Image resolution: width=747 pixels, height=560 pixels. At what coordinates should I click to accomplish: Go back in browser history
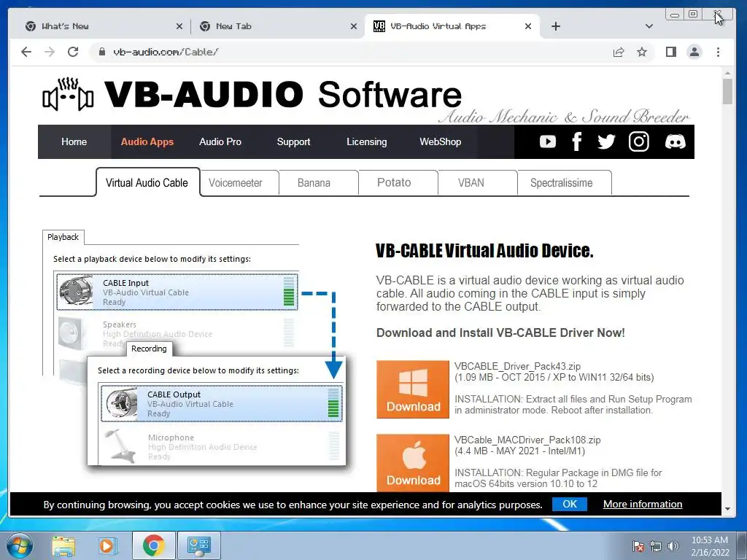tap(26, 52)
